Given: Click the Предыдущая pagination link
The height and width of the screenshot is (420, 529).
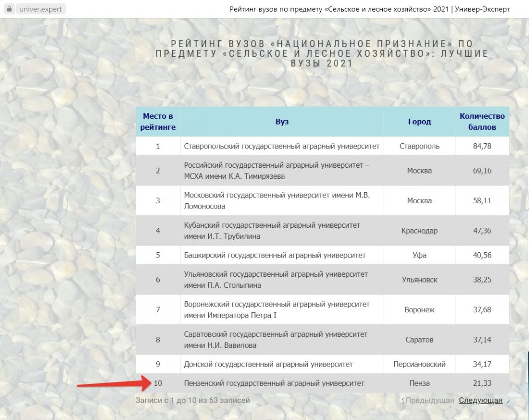Looking at the screenshot, I should tap(429, 400).
